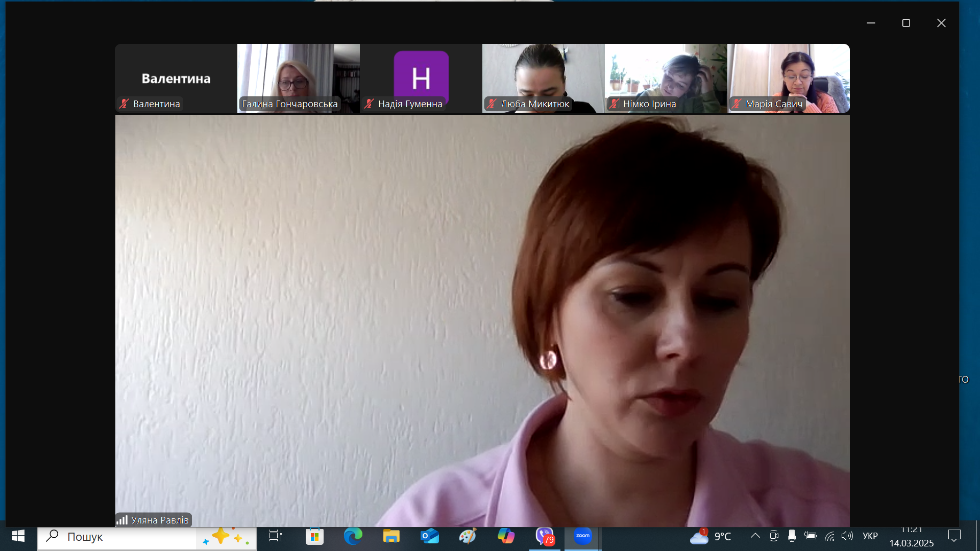Click the Task View icon
The width and height of the screenshot is (980, 551).
point(276,536)
